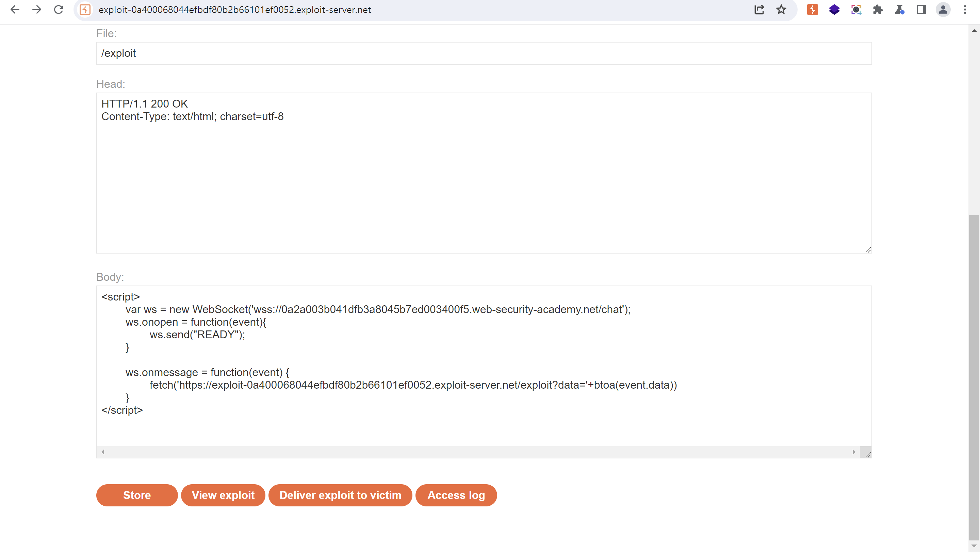Go forward to the next page
Image resolution: width=980 pixels, height=552 pixels.
click(x=37, y=10)
